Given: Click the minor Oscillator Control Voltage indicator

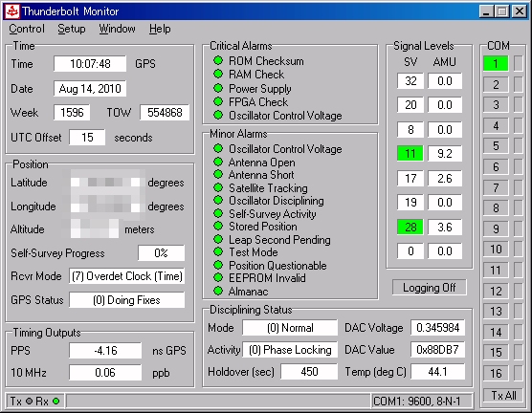Looking at the screenshot, I should [x=218, y=148].
